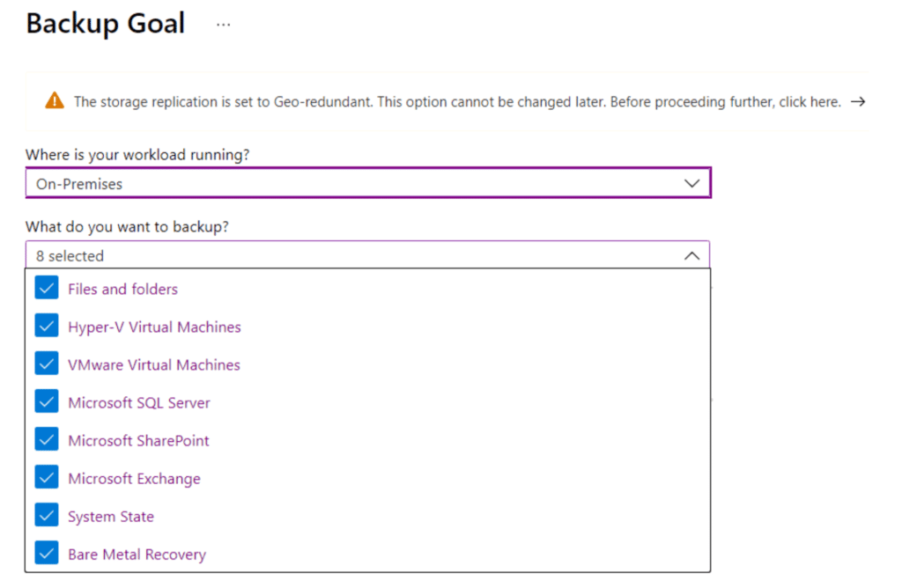Image resolution: width=902 pixels, height=588 pixels.
Task: Click the orange warning triangle icon
Action: [x=55, y=101]
